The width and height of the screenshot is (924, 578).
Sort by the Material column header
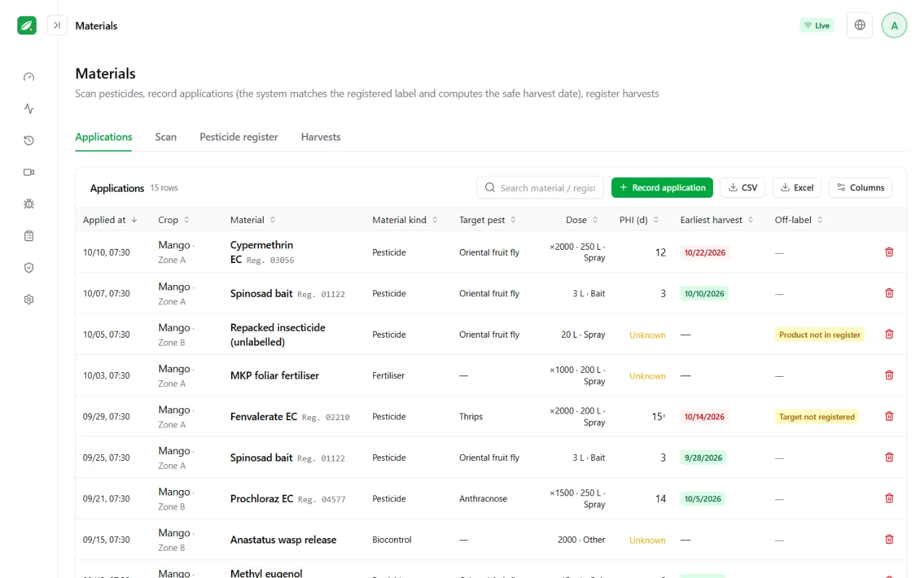(253, 220)
